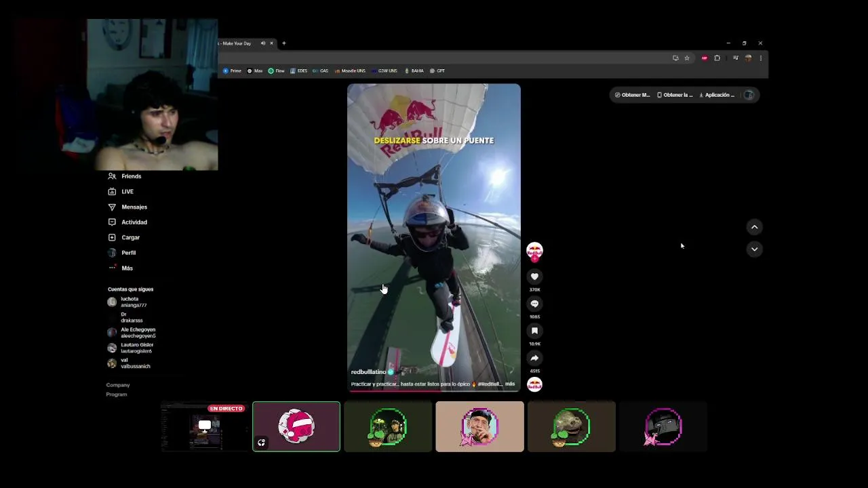The width and height of the screenshot is (868, 488).
Task: Select the EN DIRECTO screen share thumbnail
Action: click(205, 426)
